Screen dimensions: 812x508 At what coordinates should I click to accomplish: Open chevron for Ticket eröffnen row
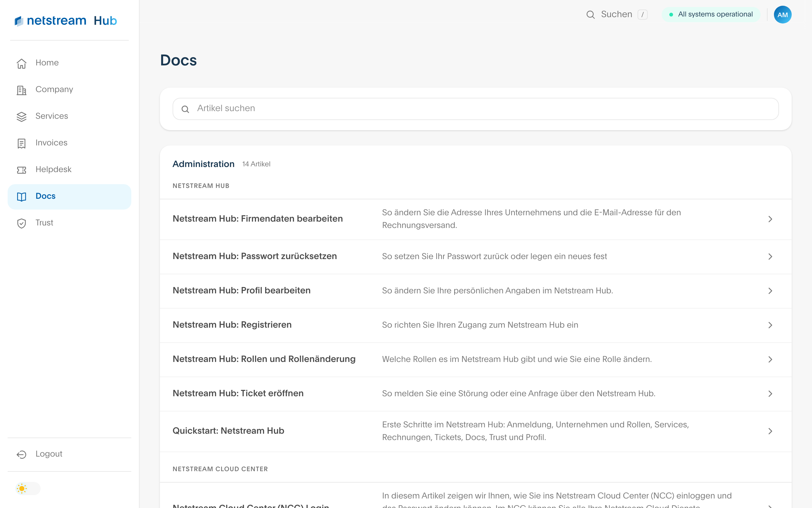coord(770,394)
